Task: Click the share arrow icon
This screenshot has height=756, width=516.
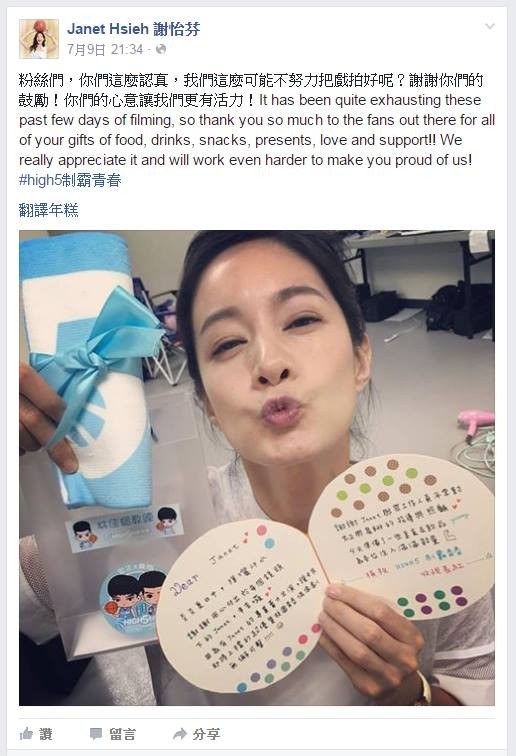Action: 179,734
